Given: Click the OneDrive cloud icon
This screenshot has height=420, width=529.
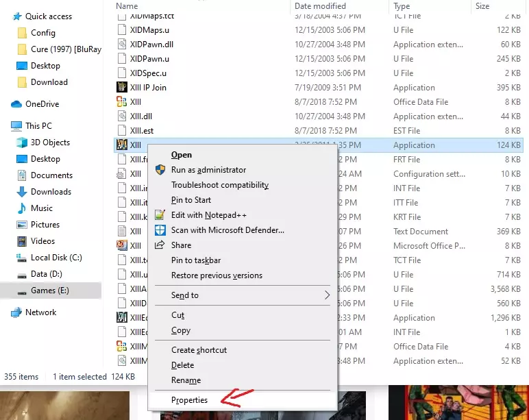Looking at the screenshot, I should [x=16, y=104].
